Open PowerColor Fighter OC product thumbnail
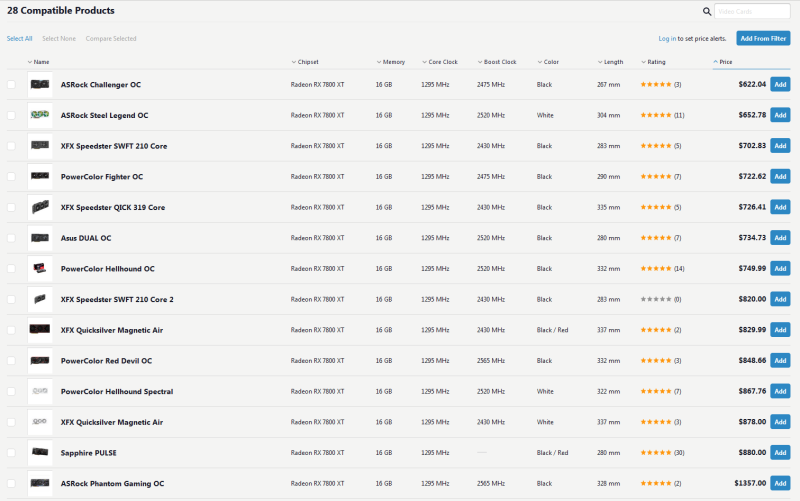 tap(40, 177)
